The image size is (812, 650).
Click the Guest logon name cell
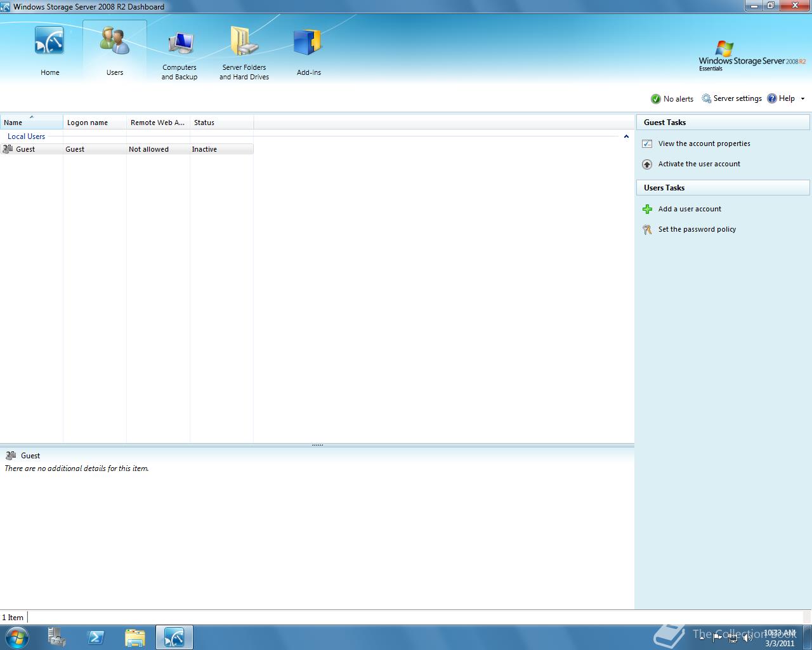(75, 149)
